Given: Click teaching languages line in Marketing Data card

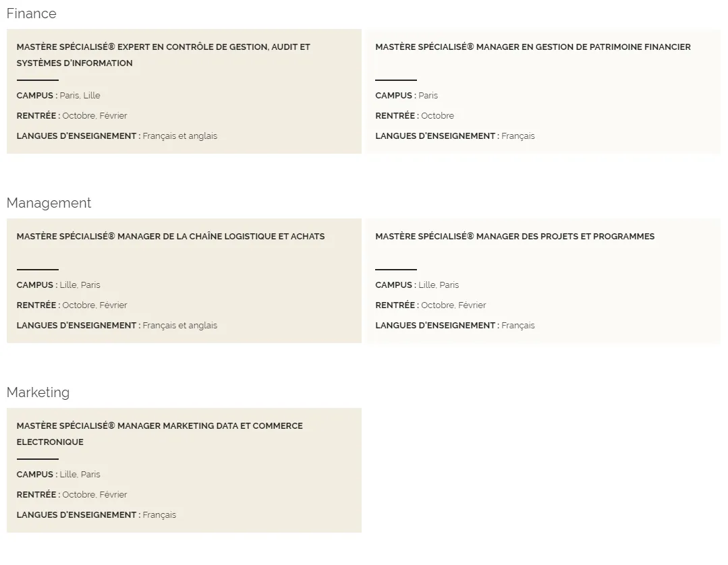Looking at the screenshot, I should [x=96, y=515].
